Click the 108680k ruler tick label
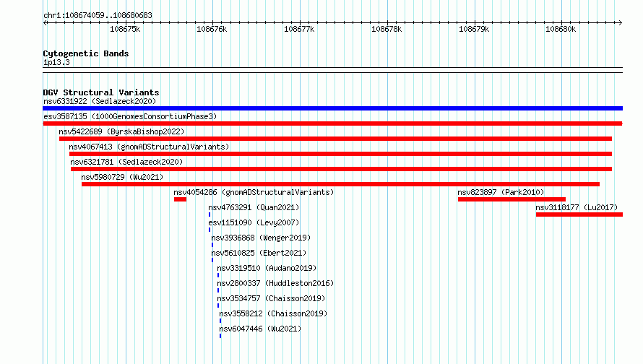This screenshot has width=643, height=364. (x=561, y=29)
